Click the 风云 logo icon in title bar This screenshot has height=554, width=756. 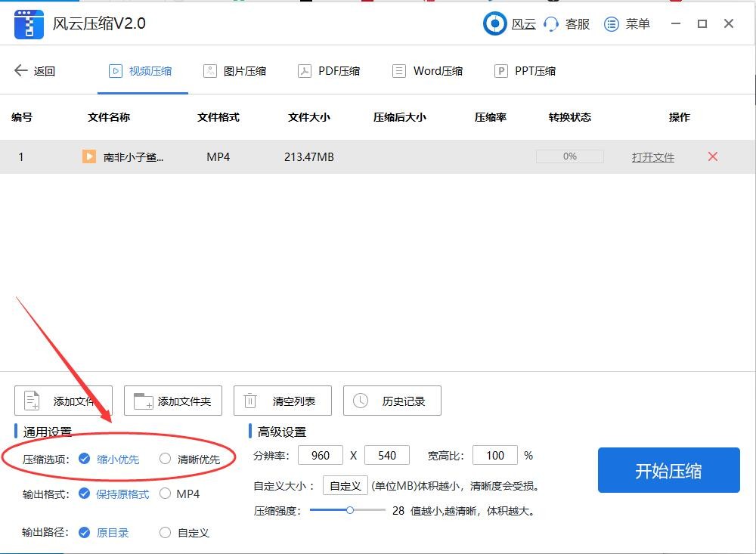pos(495,23)
